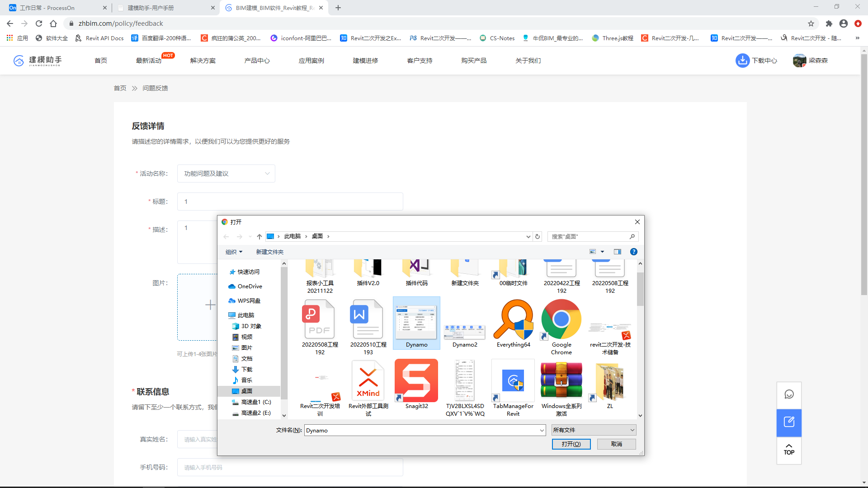
Task: Open the 活动名称 dropdown
Action: (x=226, y=174)
